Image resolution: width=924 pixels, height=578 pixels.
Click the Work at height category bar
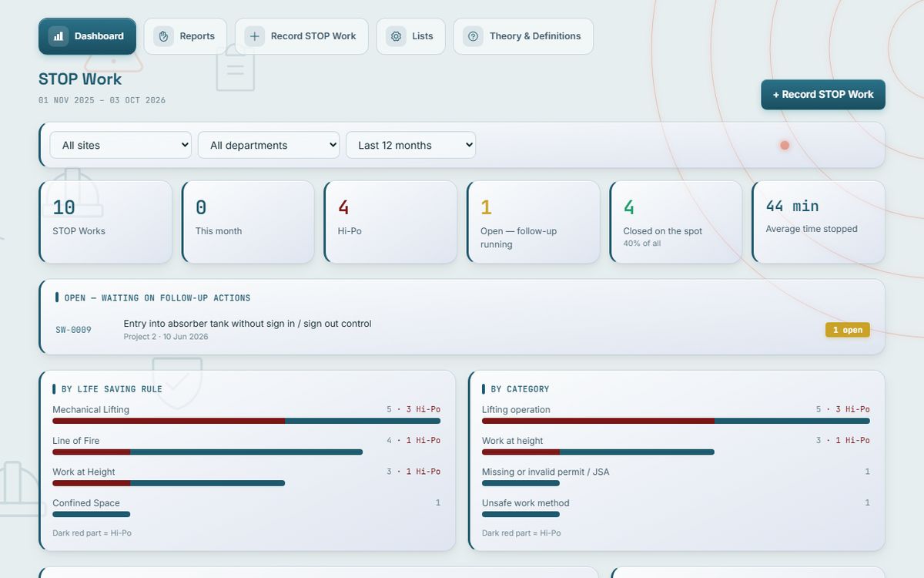[598, 452]
